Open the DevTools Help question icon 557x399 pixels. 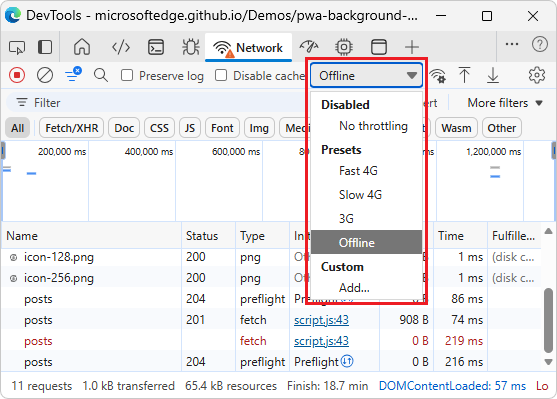pyautogui.click(x=540, y=44)
